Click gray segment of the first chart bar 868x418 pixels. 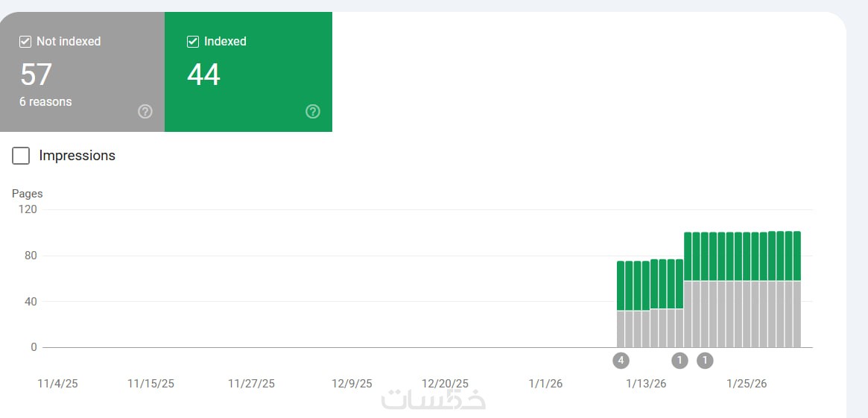621,329
